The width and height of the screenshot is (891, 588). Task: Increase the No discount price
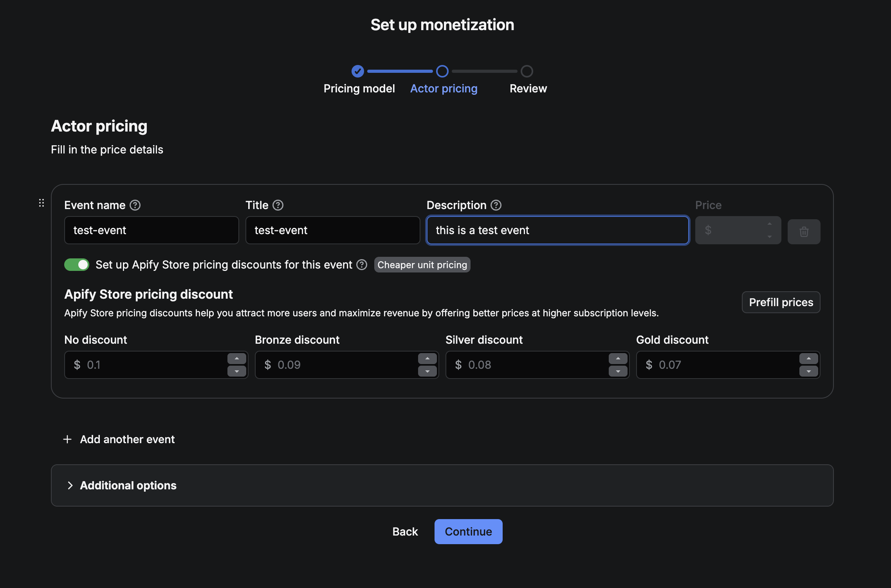pyautogui.click(x=237, y=359)
